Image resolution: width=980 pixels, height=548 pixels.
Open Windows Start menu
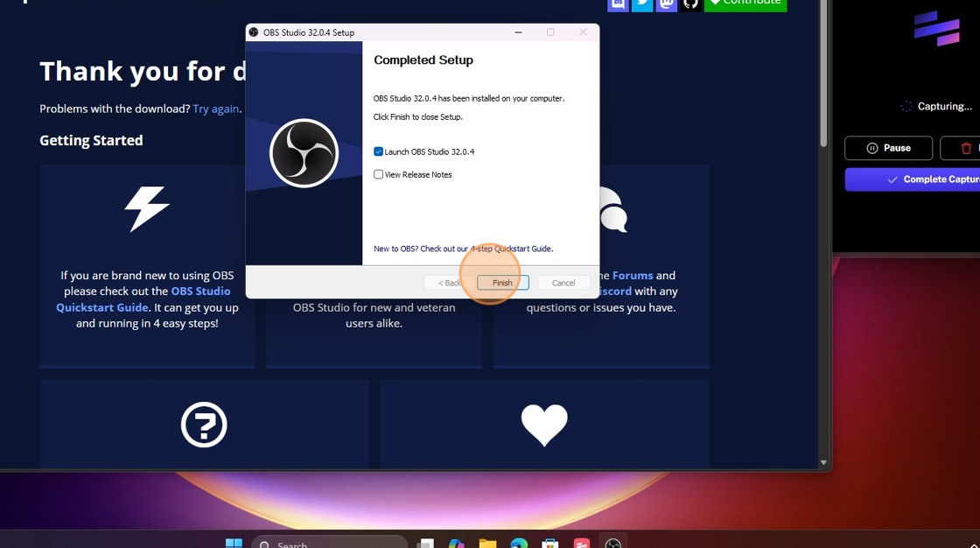[234, 543]
